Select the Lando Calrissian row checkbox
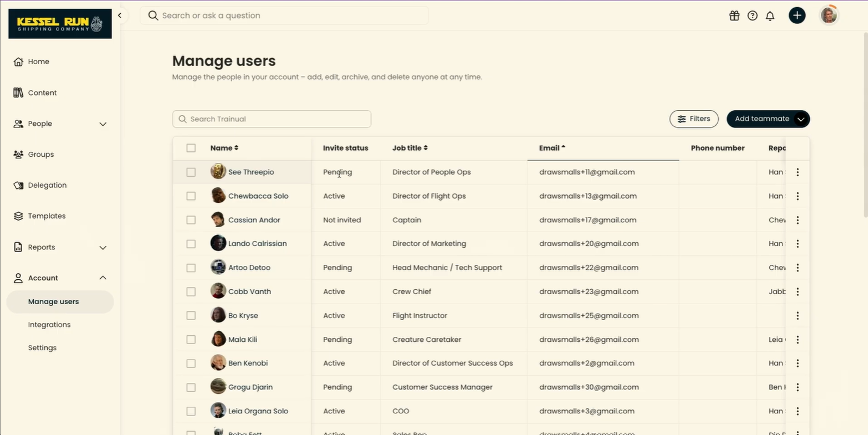The height and width of the screenshot is (435, 868). 191,244
